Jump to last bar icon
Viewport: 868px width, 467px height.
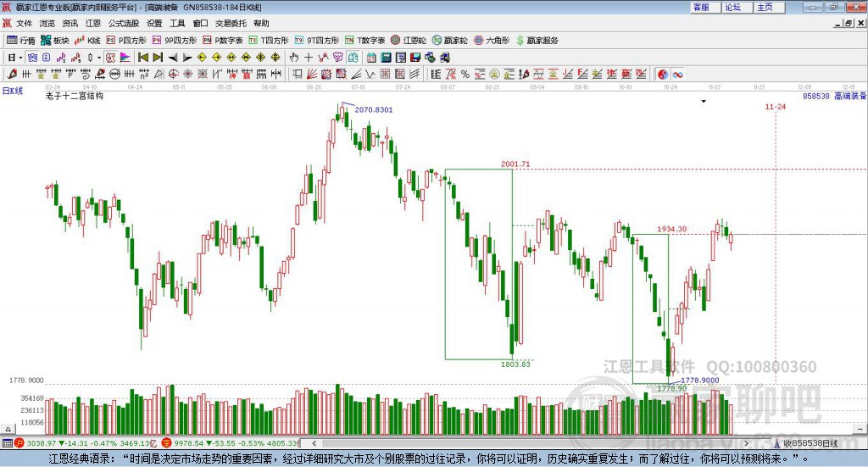tap(158, 58)
